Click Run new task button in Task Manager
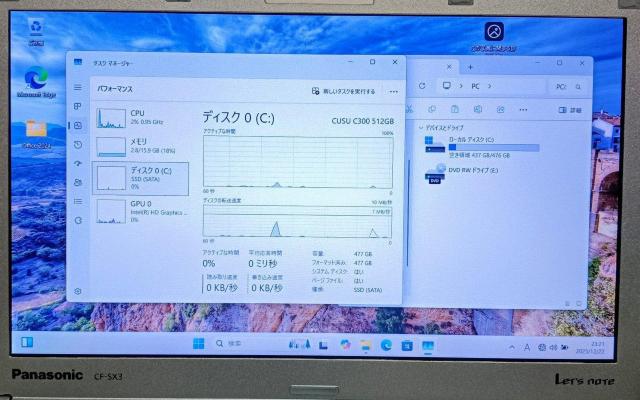This screenshot has width=640, height=400. [343, 91]
